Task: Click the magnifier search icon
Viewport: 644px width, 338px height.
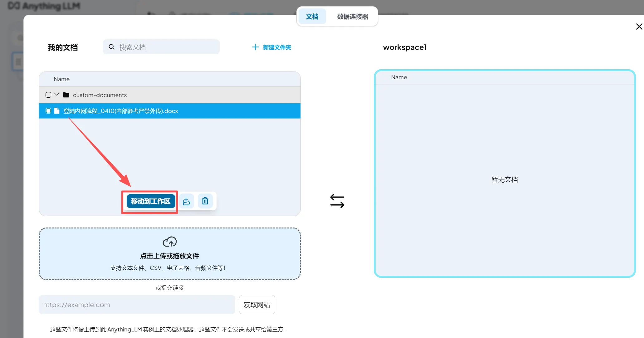Action: (x=111, y=47)
